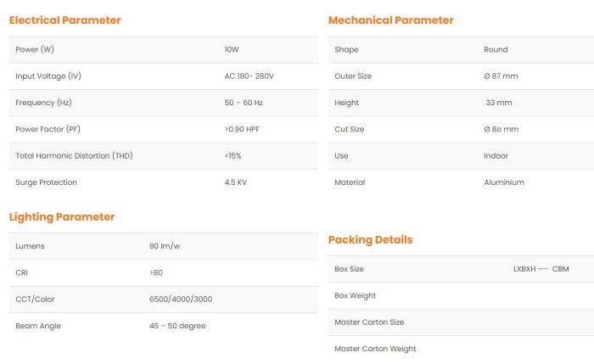Screen dimensions: 594x364
Task: Click the 33 mm height value
Action: [499, 103]
